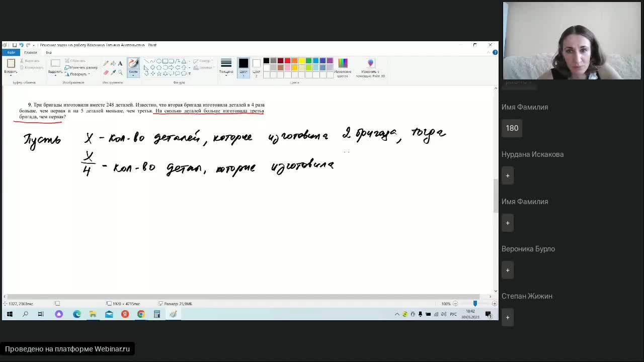644x362 pixels.
Task: Open Edit colors (Изменение цветов) dialog
Action: click(x=343, y=67)
